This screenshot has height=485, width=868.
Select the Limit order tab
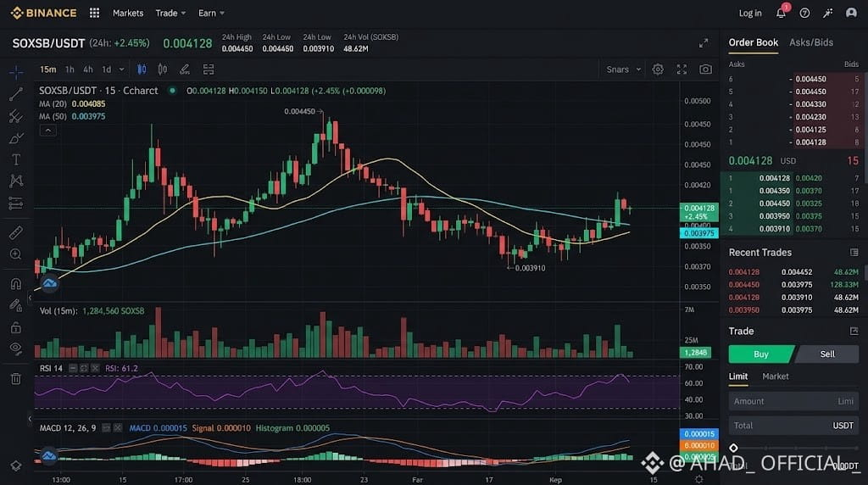pos(738,376)
